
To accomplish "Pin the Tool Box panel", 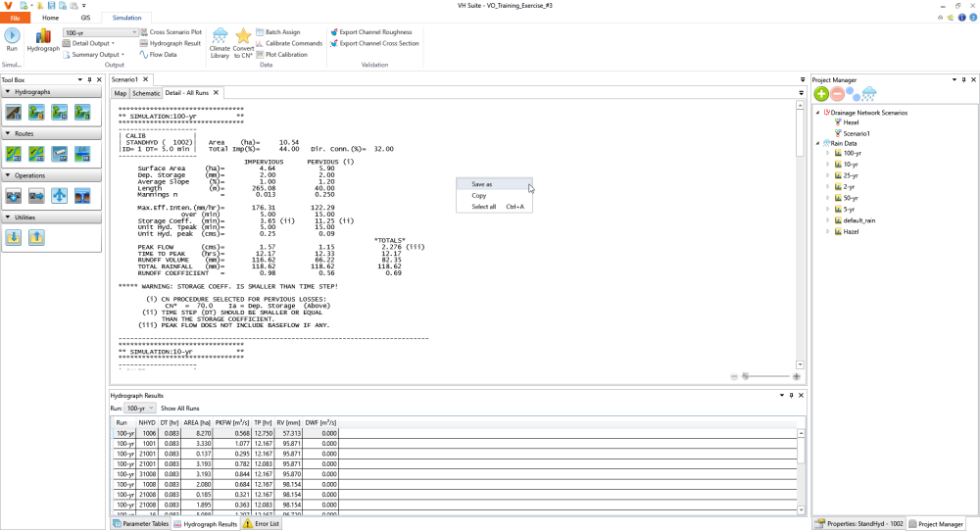I will point(89,80).
